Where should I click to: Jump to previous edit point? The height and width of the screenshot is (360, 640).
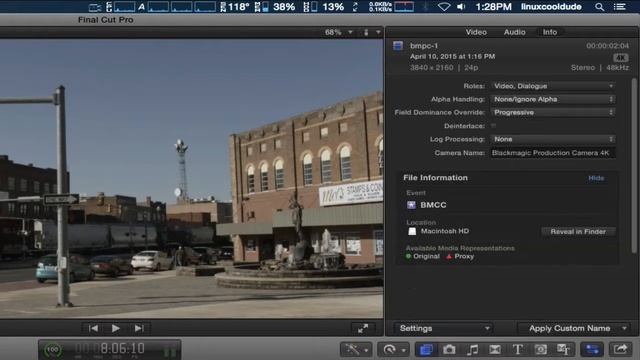[x=93, y=328]
